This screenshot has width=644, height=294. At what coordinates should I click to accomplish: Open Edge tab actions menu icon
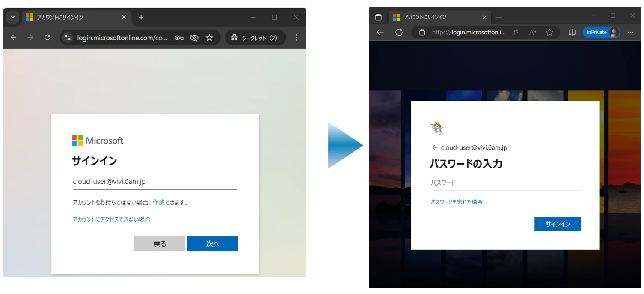[378, 18]
